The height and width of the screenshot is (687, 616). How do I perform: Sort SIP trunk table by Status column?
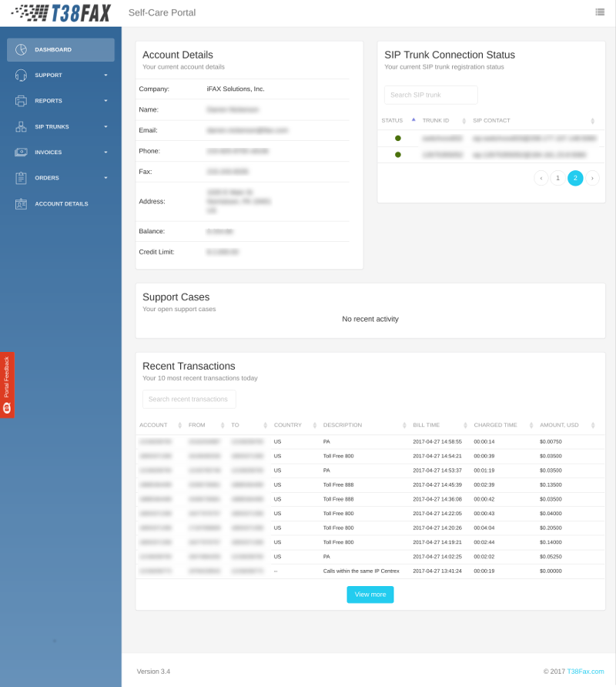coord(393,120)
